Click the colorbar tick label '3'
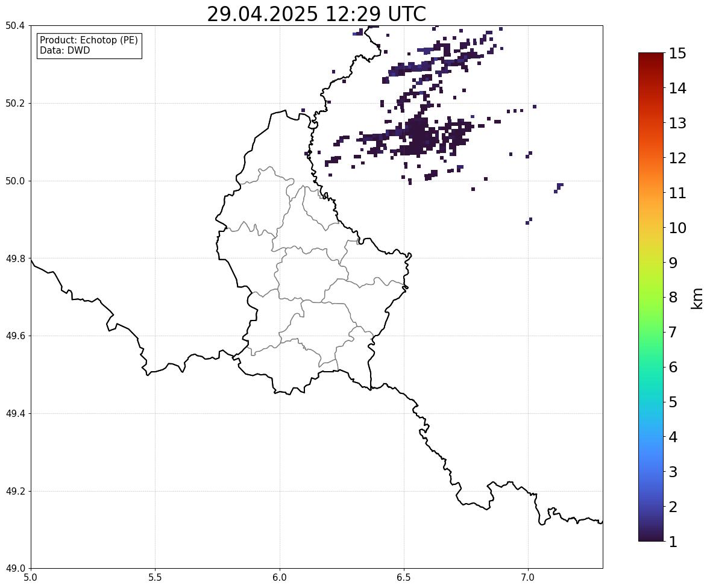Image resolution: width=710 pixels, height=588 pixels. [x=673, y=472]
